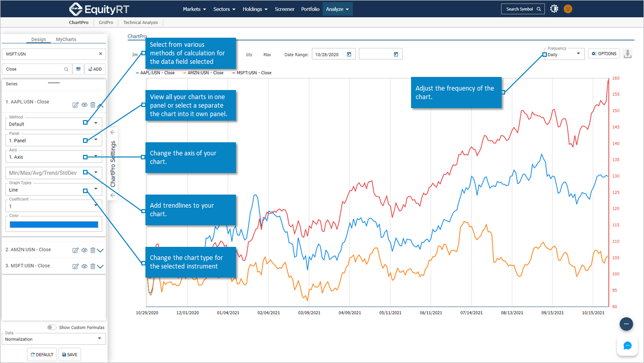Open the Axis dropdown
This screenshot has width=644, height=363.
tap(54, 157)
